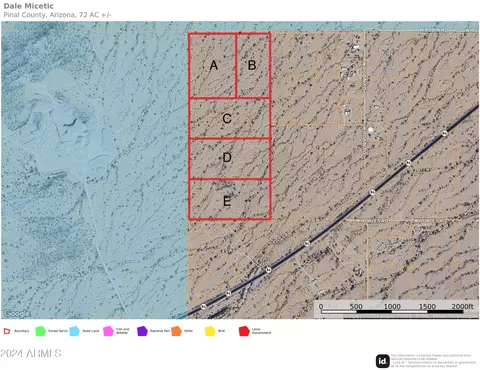Image resolution: width=480 pixels, height=370 pixels.
Task: Click the orange Other legend swatch
Action: coord(176,331)
